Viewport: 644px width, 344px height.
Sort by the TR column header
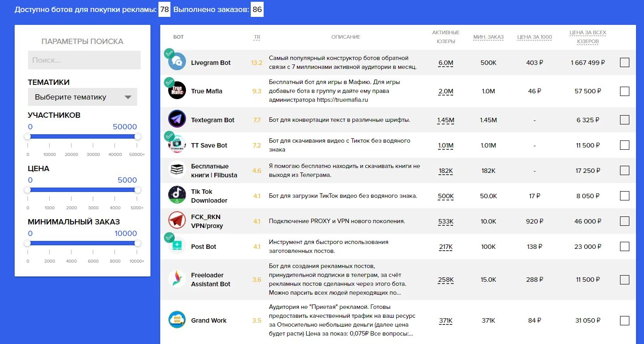point(257,37)
